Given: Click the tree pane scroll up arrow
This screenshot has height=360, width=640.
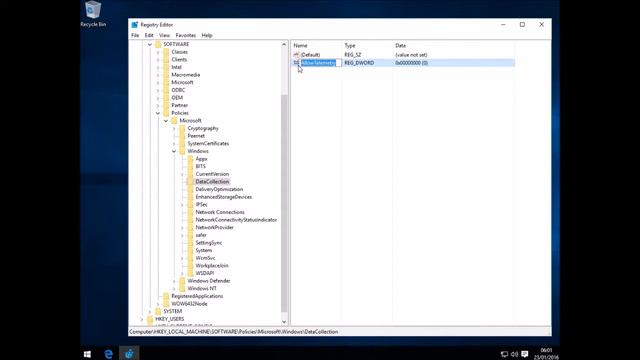Looking at the screenshot, I should point(284,44).
